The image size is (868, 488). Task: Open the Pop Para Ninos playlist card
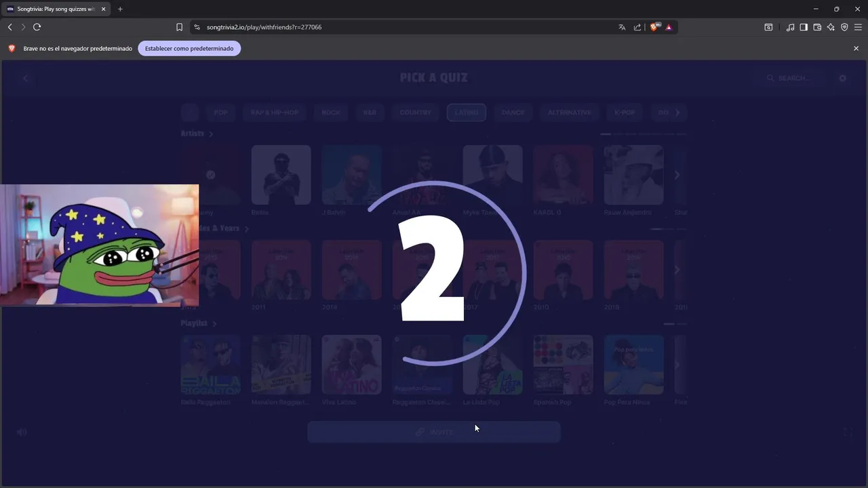[x=633, y=365]
